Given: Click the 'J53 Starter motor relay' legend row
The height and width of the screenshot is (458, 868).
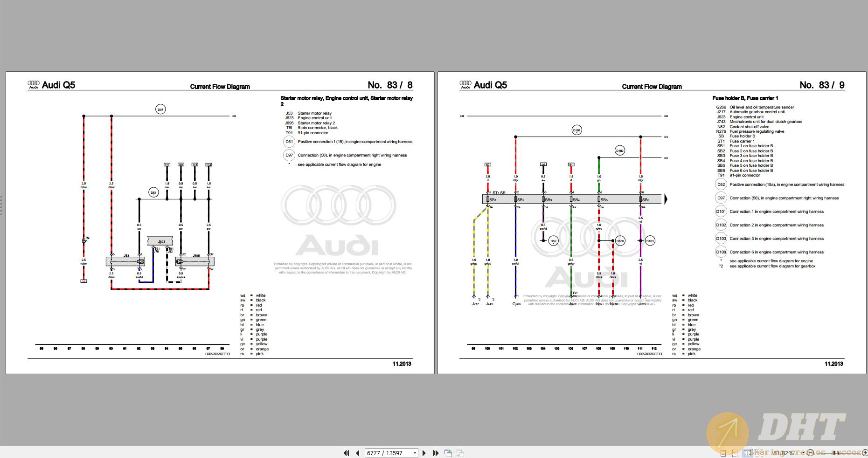Looking at the screenshot, I should pos(308,113).
